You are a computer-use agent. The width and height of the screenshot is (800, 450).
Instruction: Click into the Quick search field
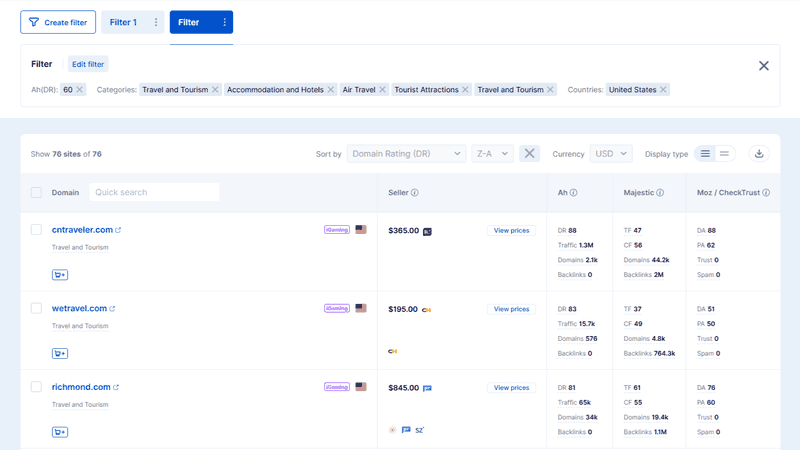[x=154, y=193]
